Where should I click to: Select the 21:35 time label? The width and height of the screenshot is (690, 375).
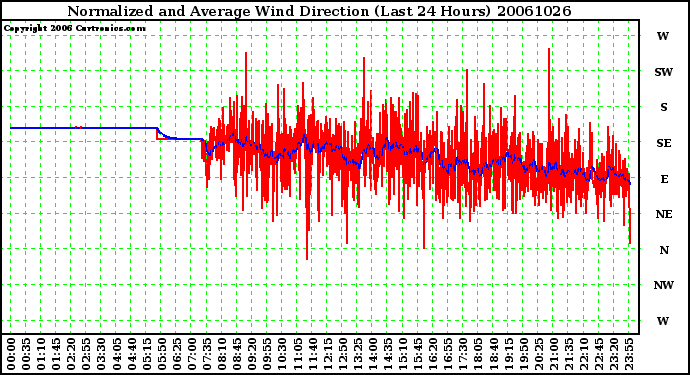(x=568, y=355)
